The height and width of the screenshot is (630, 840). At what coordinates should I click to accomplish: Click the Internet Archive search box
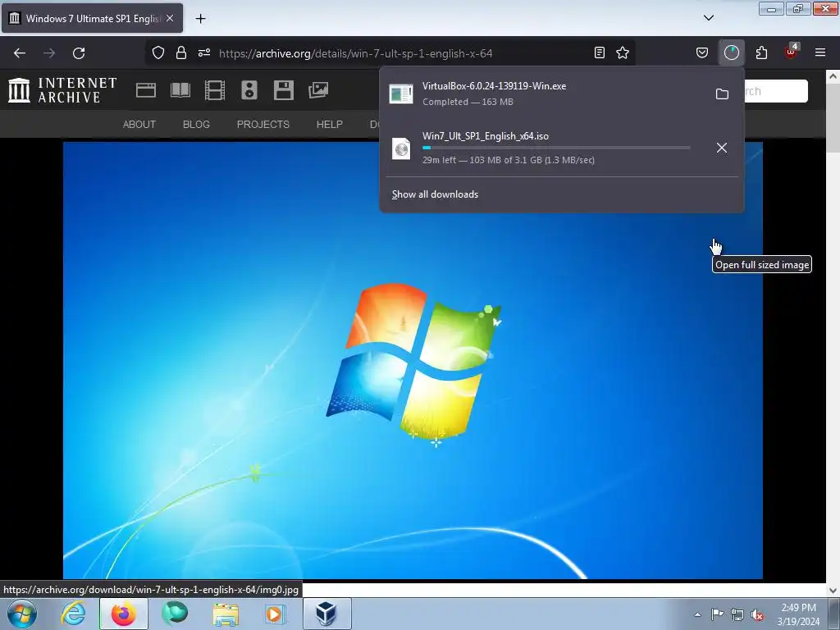(775, 91)
